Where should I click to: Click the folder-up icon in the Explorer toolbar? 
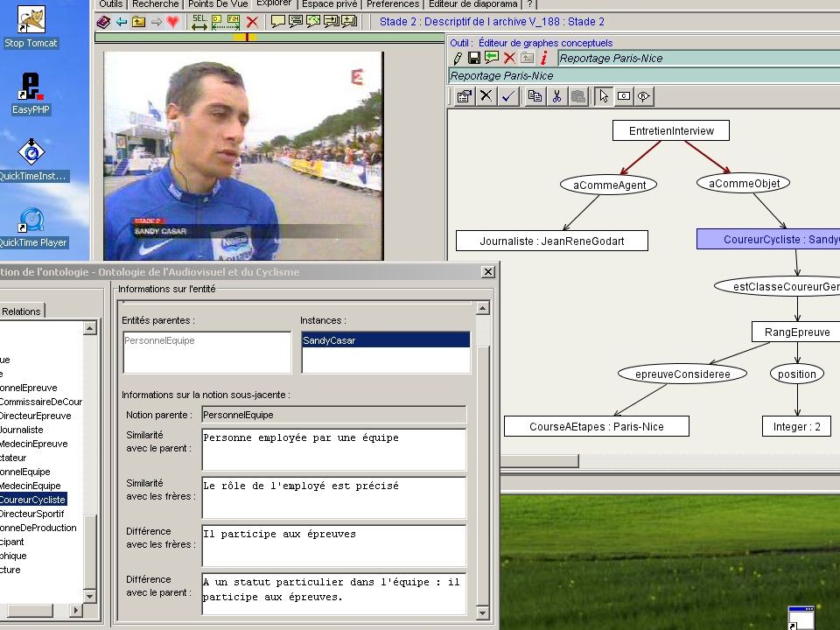pyautogui.click(x=139, y=22)
